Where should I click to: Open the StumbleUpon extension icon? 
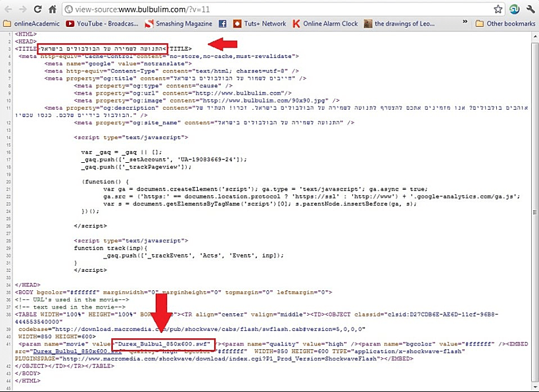[x=514, y=9]
